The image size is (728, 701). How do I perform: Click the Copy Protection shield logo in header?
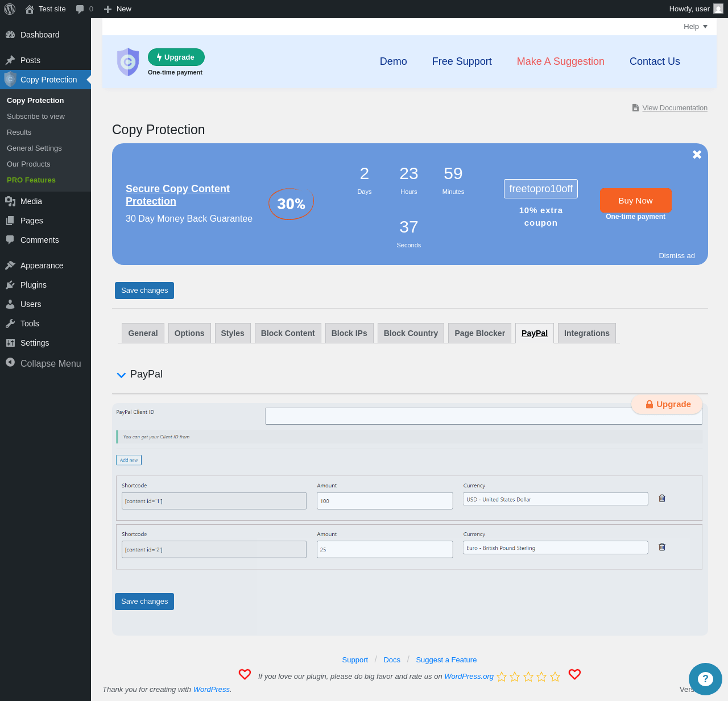click(x=128, y=61)
